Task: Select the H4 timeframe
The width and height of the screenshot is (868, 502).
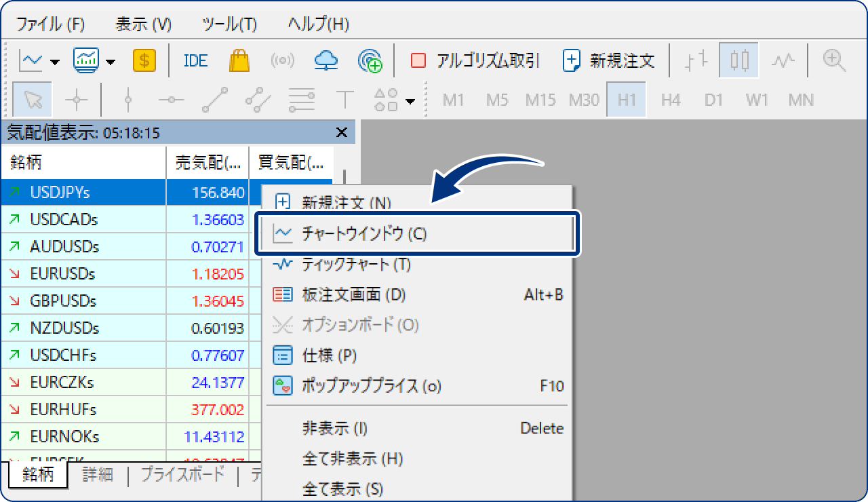Action: 671,100
